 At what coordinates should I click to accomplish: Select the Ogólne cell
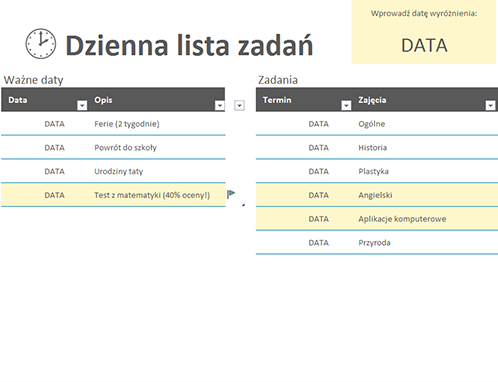372,124
